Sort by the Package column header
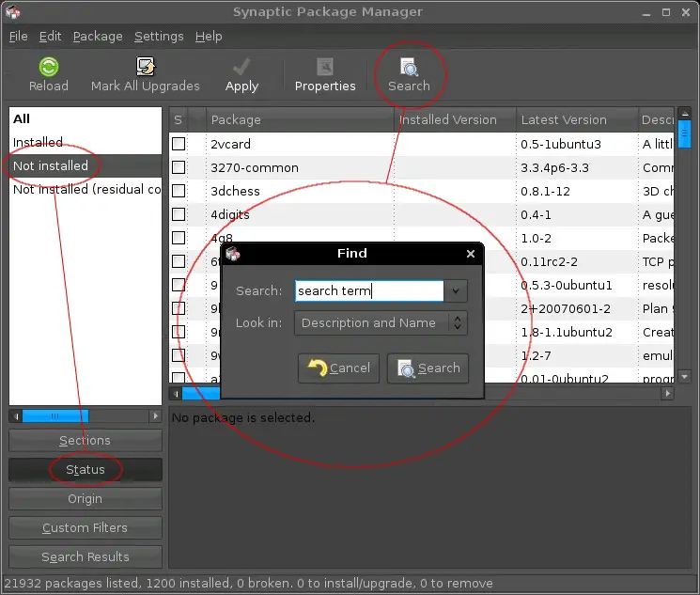This screenshot has height=595, width=700. [300, 119]
